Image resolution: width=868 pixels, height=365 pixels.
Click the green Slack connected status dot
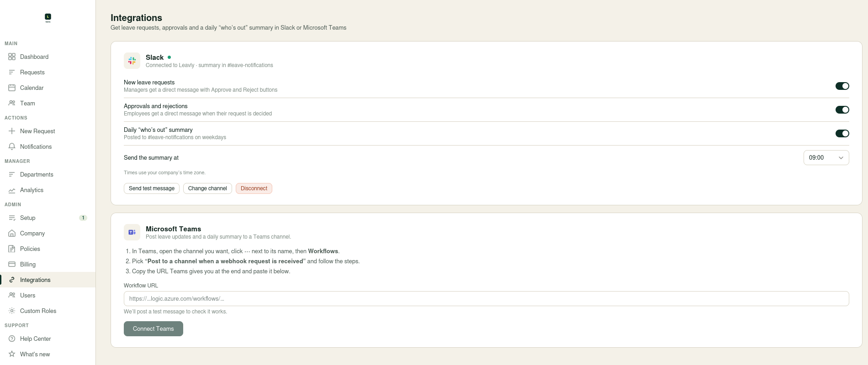tap(169, 57)
